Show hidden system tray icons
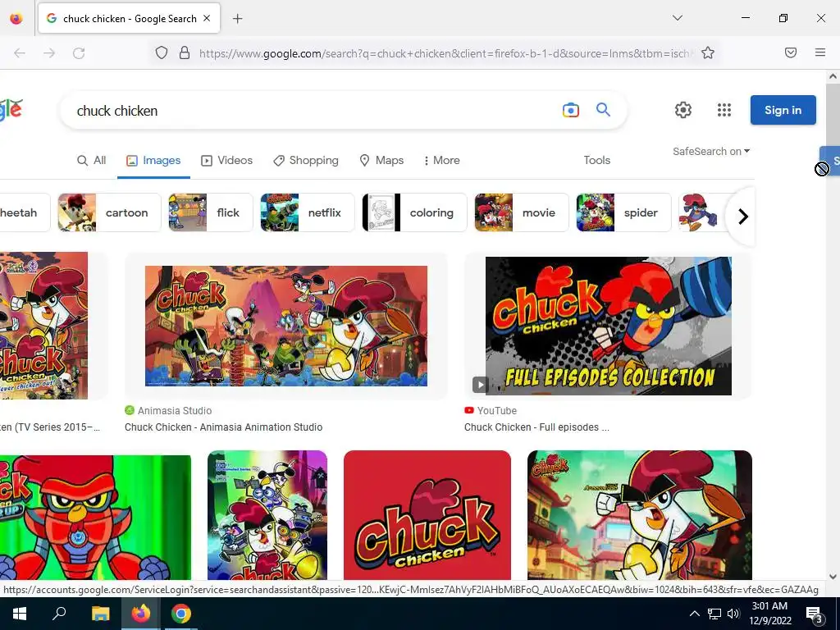 (694, 614)
